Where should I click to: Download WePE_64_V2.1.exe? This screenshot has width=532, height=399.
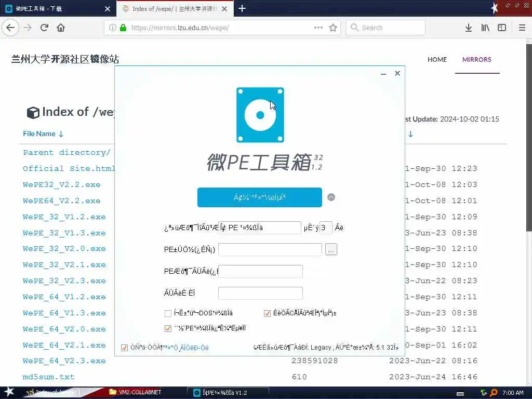click(x=64, y=345)
